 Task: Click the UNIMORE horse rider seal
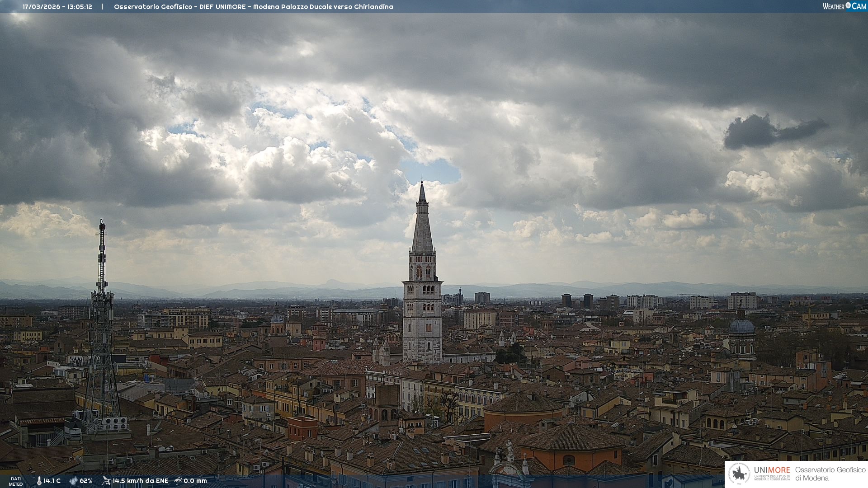[739, 474]
